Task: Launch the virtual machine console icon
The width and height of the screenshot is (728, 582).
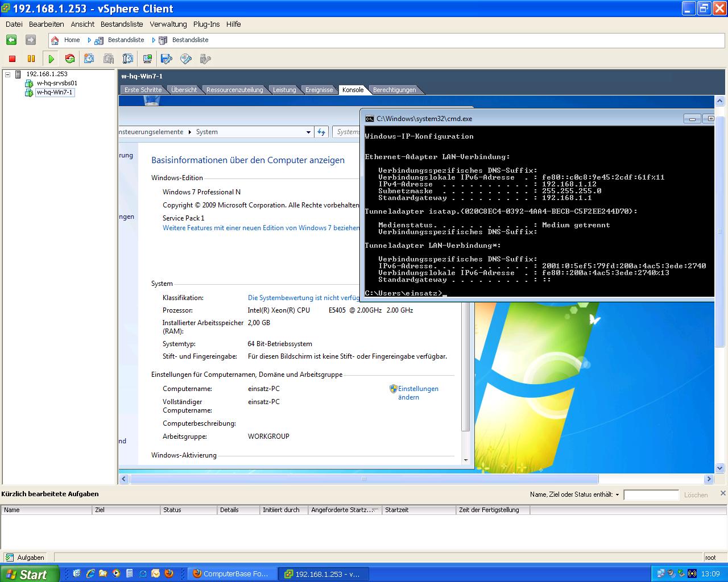Action: point(147,59)
